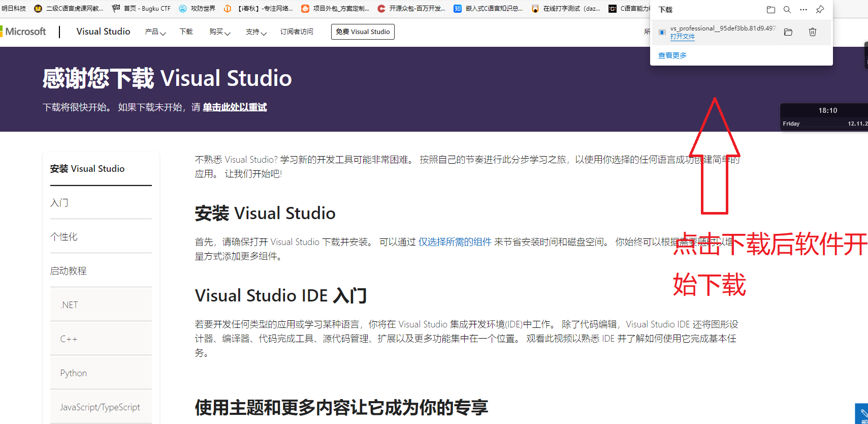Open more options in the downloads panel
The height and width of the screenshot is (424, 868).
[803, 10]
